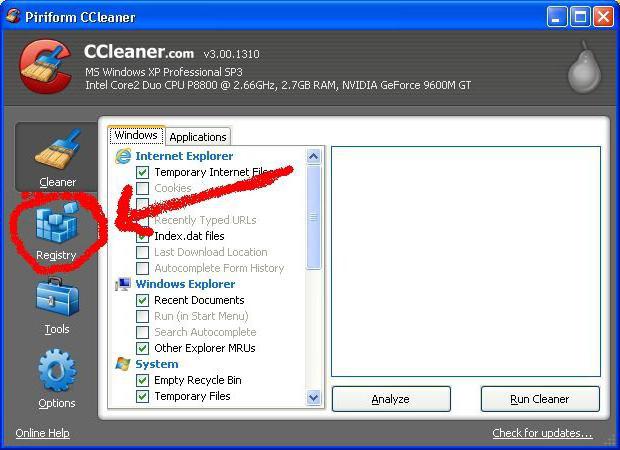The image size is (620, 450).
Task: Click the empty results pane
Action: (466, 261)
